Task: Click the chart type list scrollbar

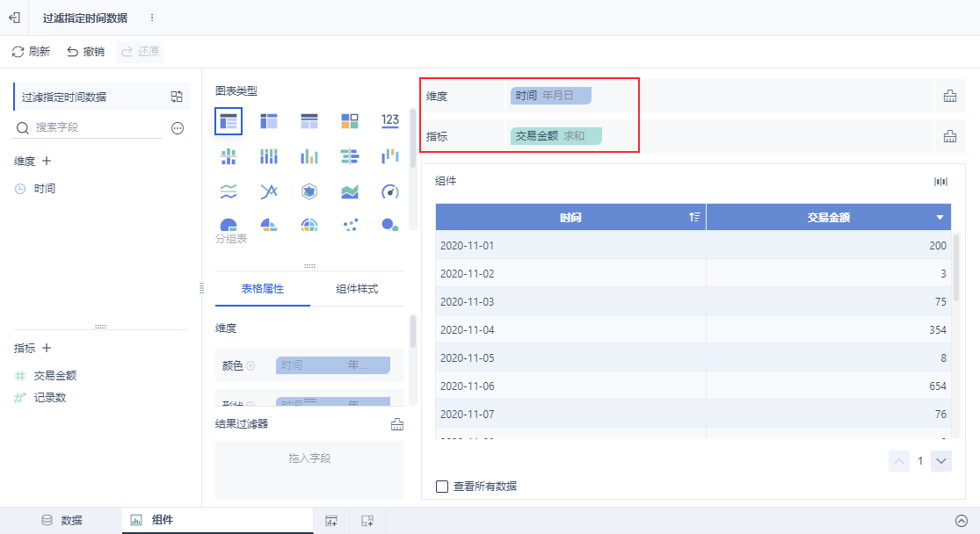Action: (412, 138)
